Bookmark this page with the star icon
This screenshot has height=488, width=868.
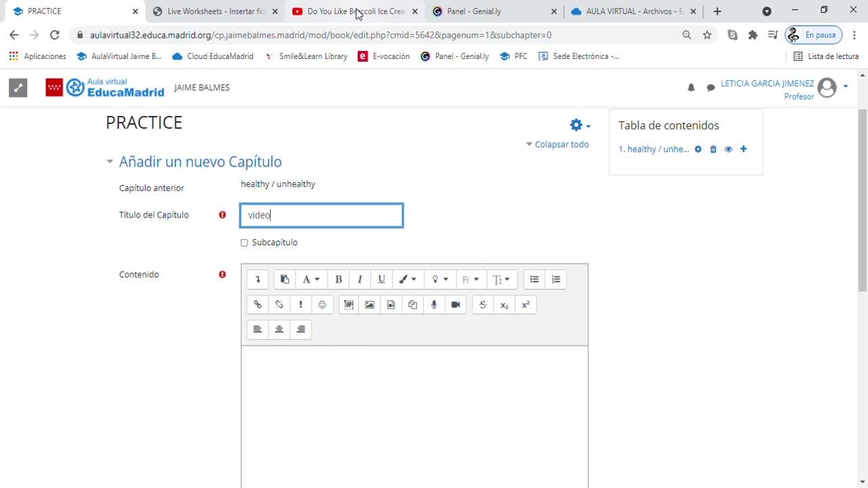click(707, 35)
